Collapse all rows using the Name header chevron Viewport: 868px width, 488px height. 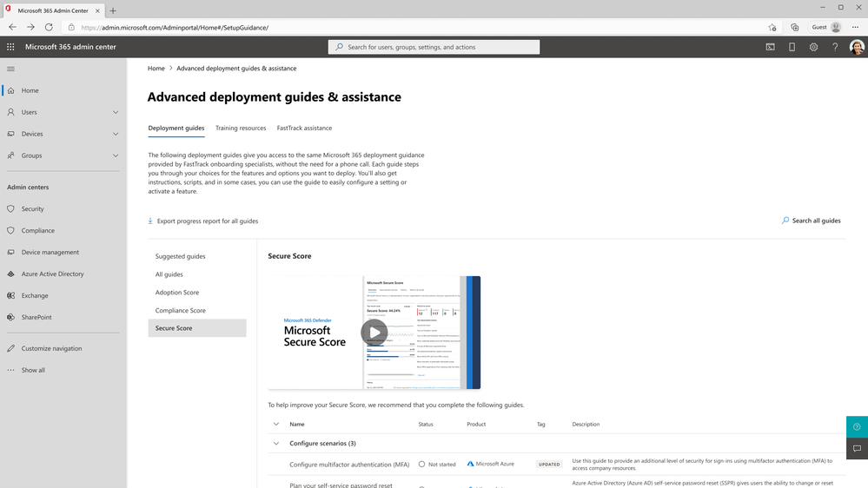click(x=275, y=425)
